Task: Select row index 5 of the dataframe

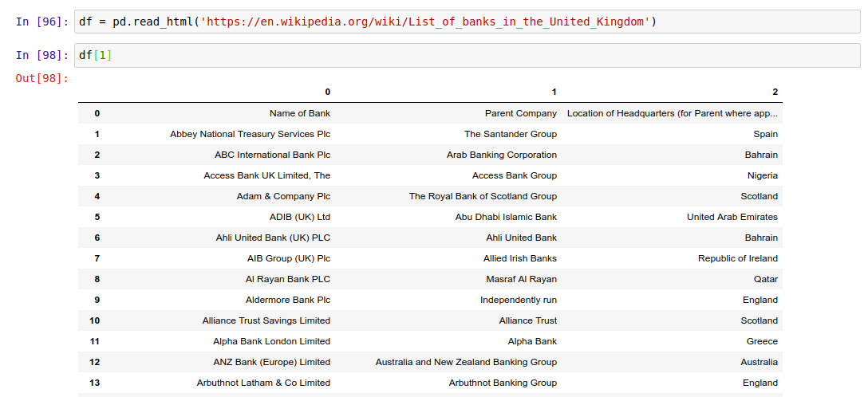Action: tap(97, 217)
